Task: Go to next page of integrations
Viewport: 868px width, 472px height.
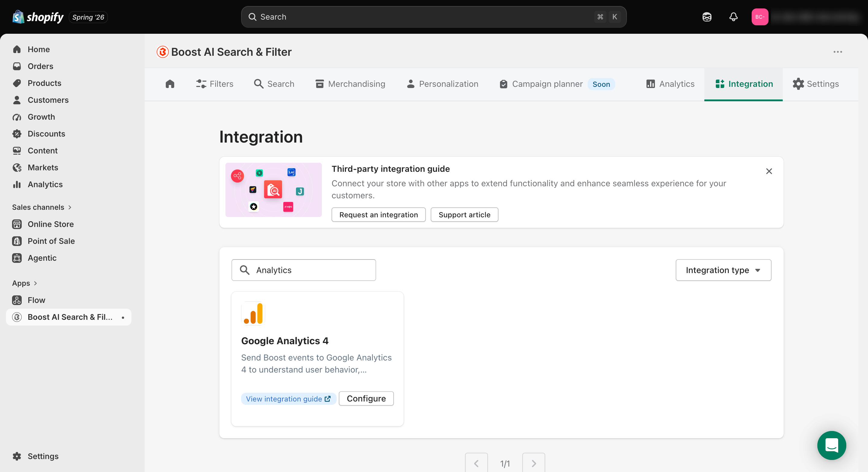Action: (x=533, y=463)
